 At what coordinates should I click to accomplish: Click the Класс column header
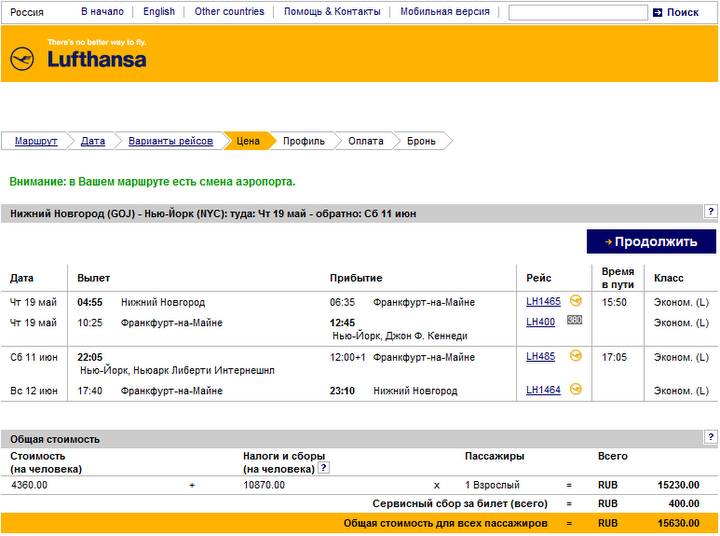669,278
